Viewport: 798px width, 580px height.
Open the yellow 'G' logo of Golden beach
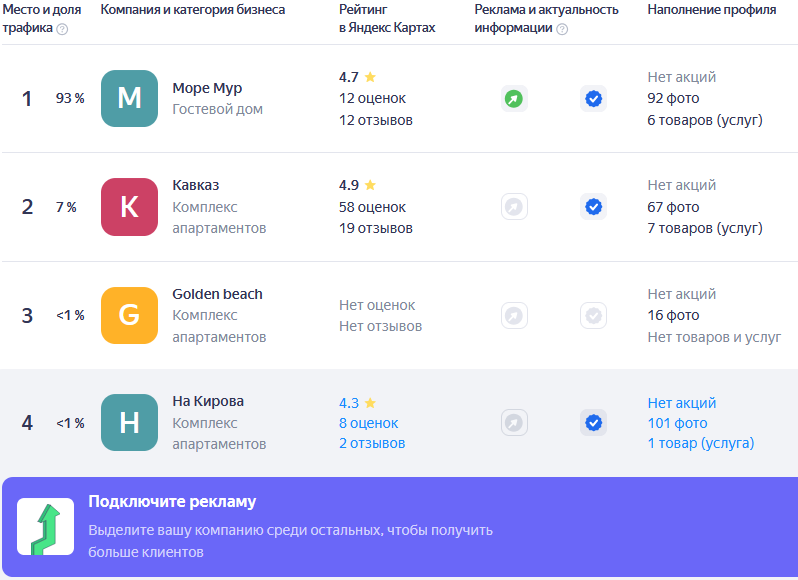[129, 315]
